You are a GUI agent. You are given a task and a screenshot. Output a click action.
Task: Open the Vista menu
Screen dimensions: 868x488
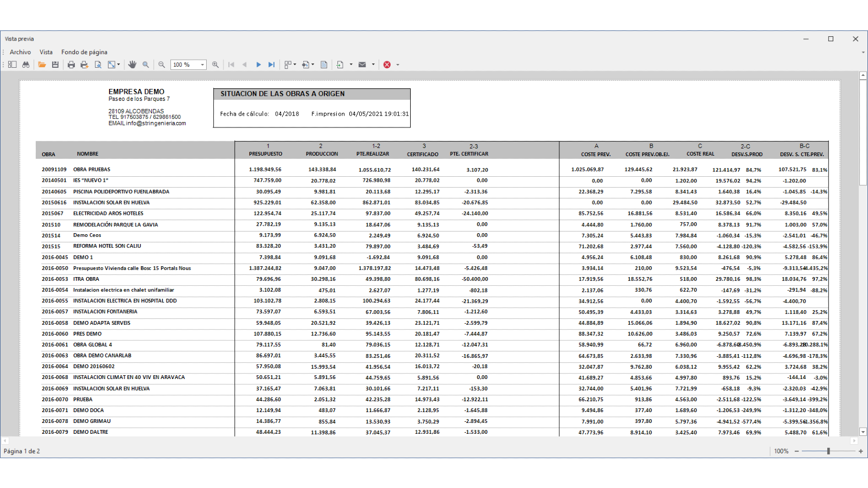point(46,52)
